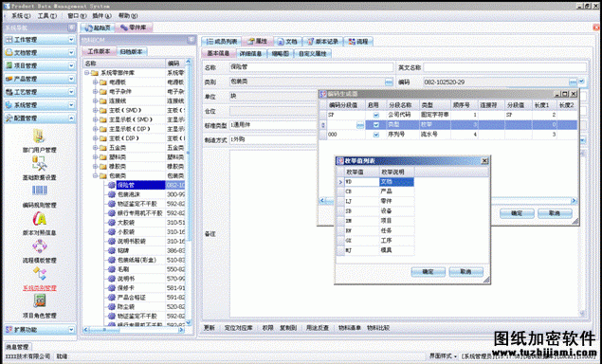
Task: Switch to 详细信息 tab
Action: [x=250, y=54]
